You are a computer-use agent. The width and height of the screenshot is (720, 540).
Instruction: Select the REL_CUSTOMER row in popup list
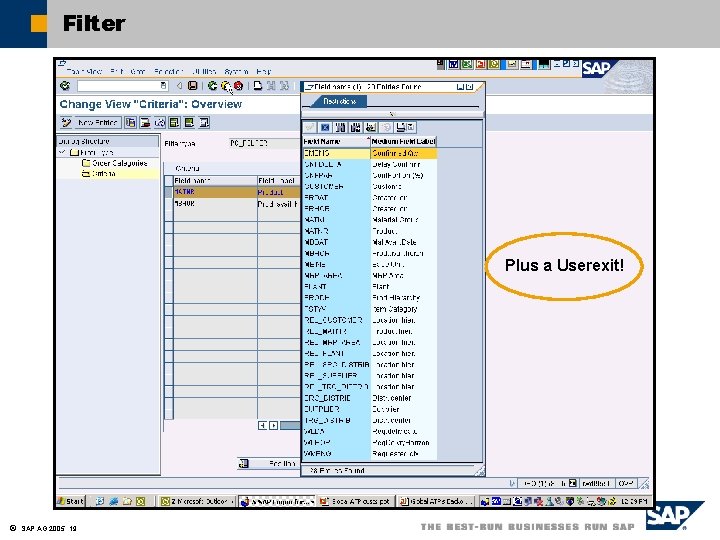point(370,320)
